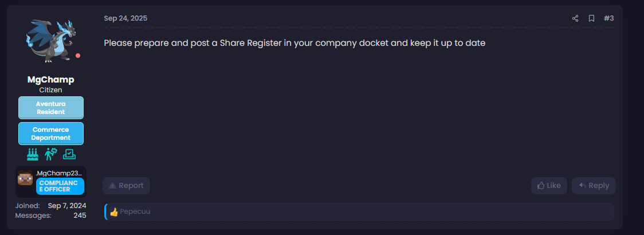
Task: Click the Minecraft head avatar icon
Action: [25, 178]
